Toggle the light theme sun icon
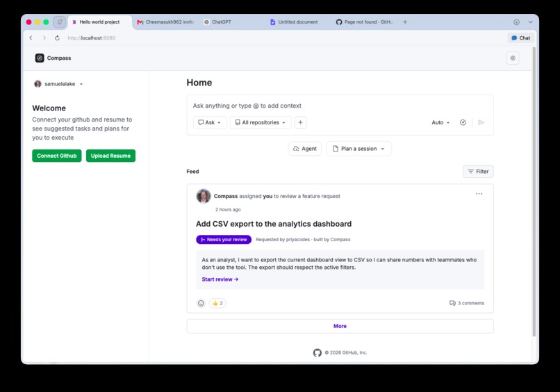This screenshot has width=560, height=392. click(513, 58)
